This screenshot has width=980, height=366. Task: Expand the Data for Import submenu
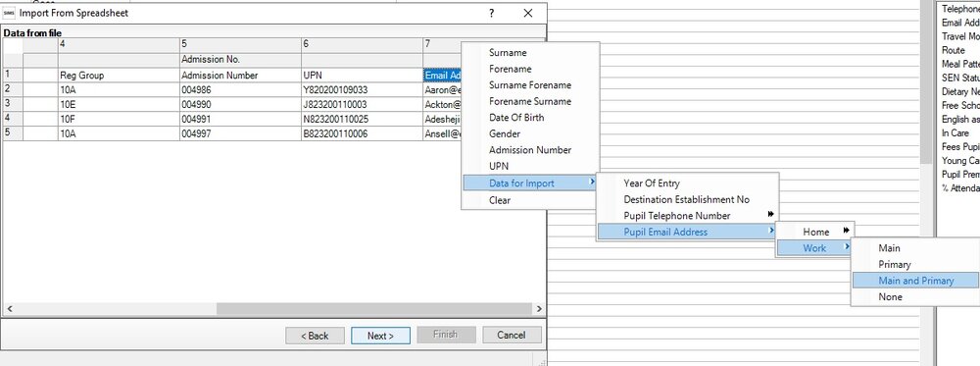[x=529, y=183]
